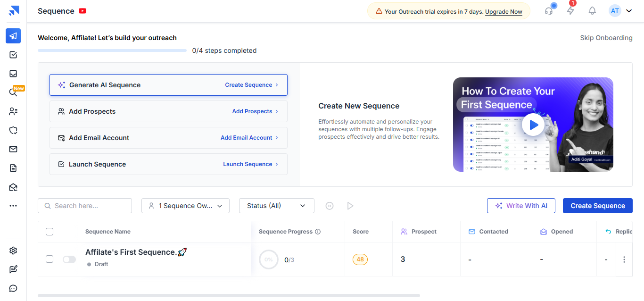The width and height of the screenshot is (644, 301).
Task: Open the 1 Sequence Owner dropdown
Action: pos(185,206)
